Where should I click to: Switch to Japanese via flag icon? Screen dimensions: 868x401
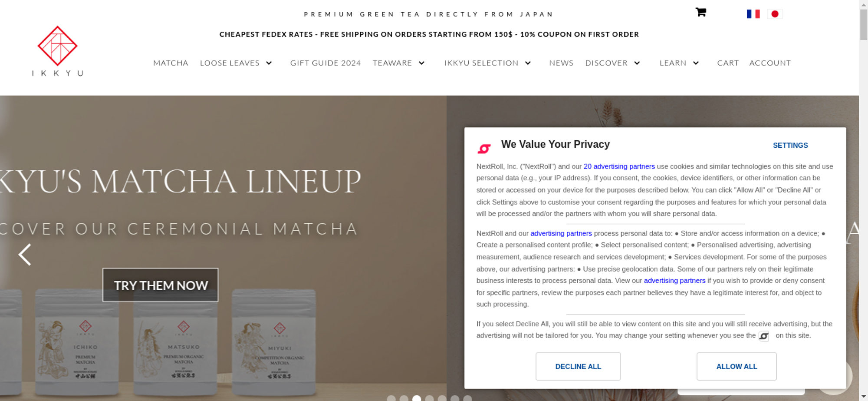click(775, 14)
